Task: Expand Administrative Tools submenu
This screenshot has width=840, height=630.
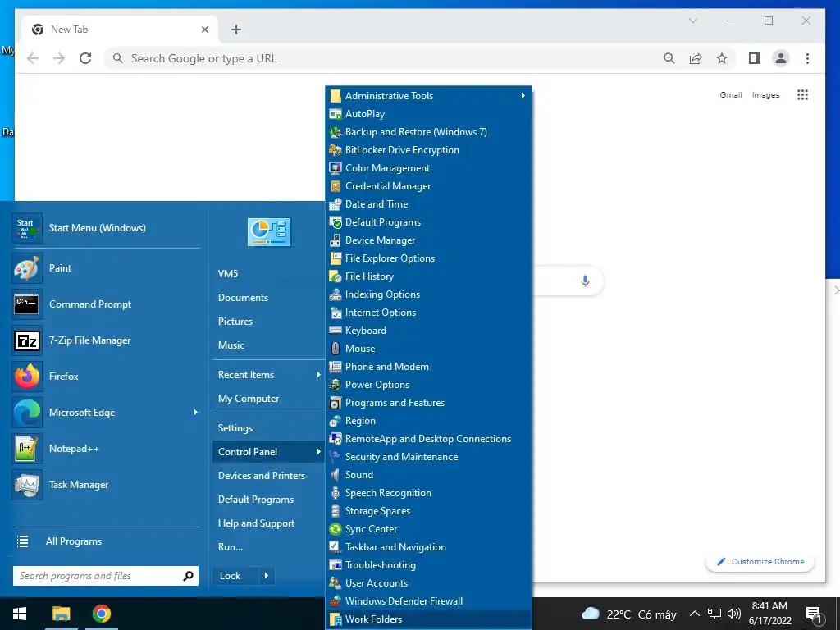Action: 428,96
